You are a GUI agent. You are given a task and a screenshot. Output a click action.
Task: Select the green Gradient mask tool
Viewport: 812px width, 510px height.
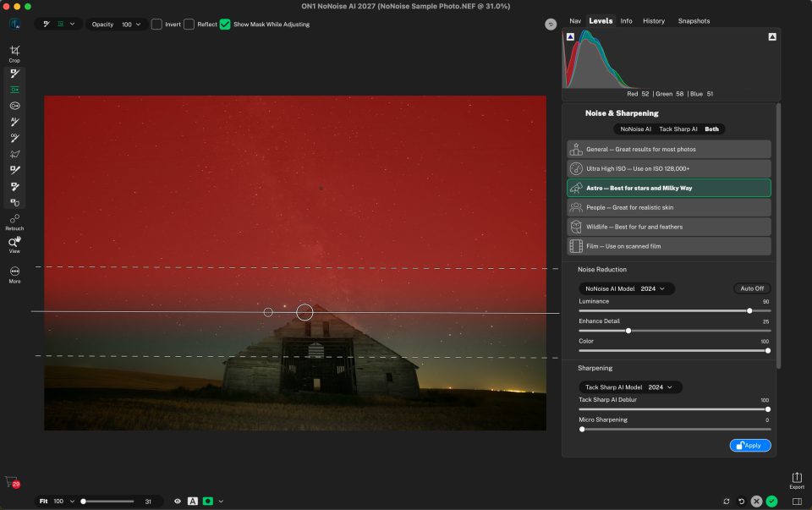[14, 90]
